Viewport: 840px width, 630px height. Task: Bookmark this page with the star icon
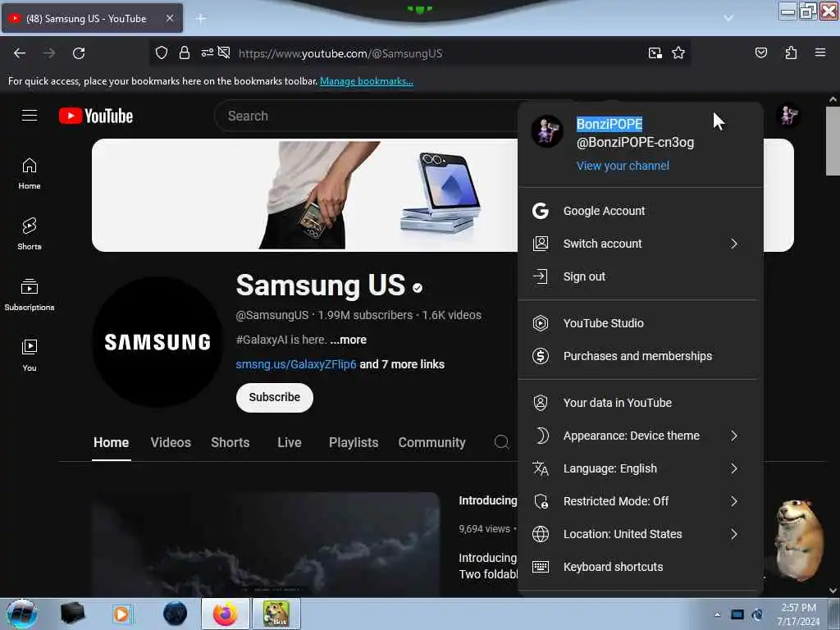(x=678, y=52)
